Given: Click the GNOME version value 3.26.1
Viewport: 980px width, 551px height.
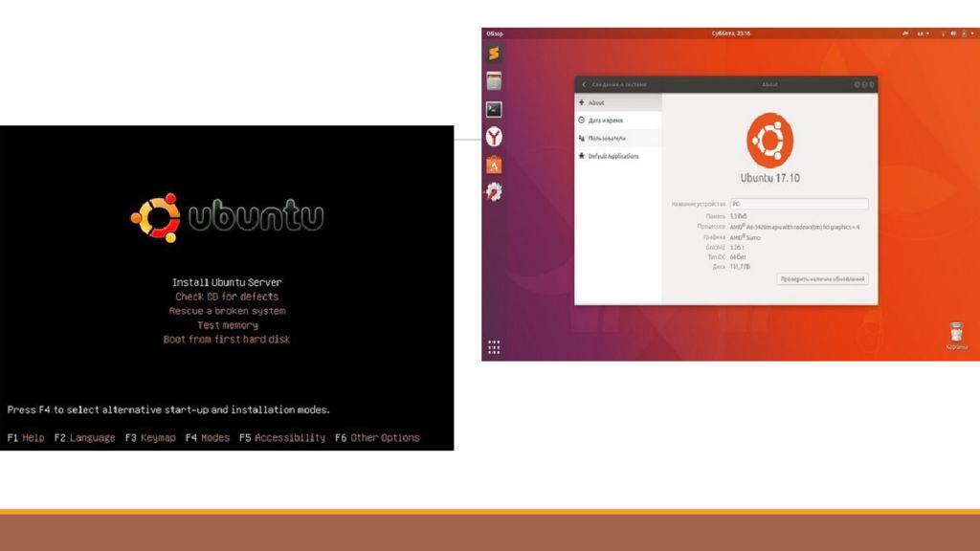Looking at the screenshot, I should coord(737,248).
